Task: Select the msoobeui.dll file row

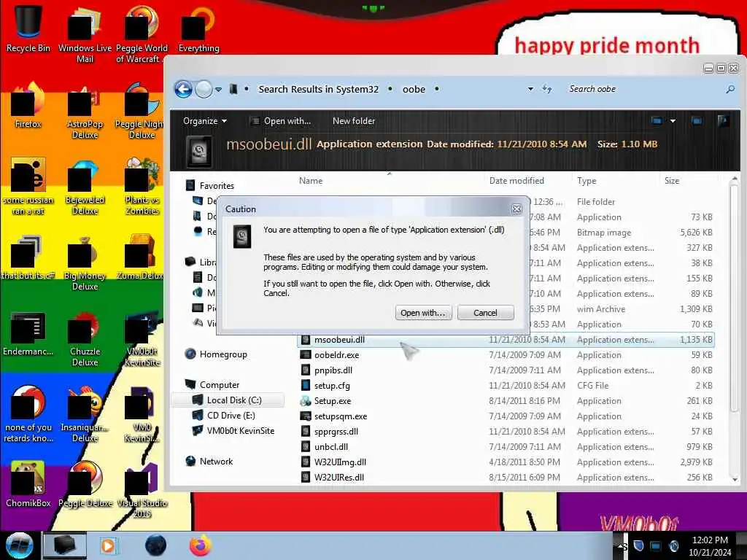Action: pos(505,340)
